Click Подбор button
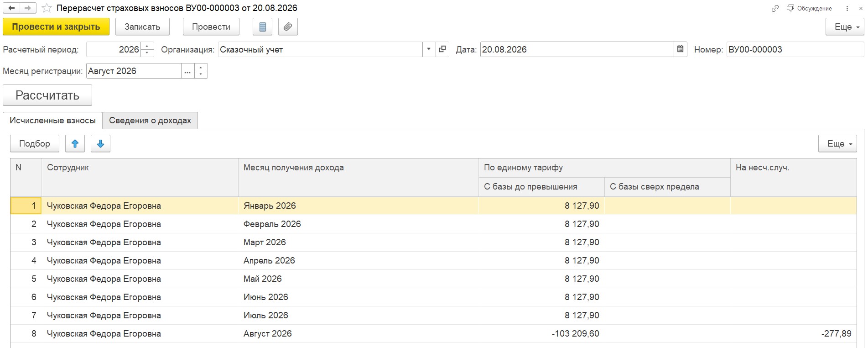Viewport: 868px width, 348px height. pyautogui.click(x=35, y=143)
